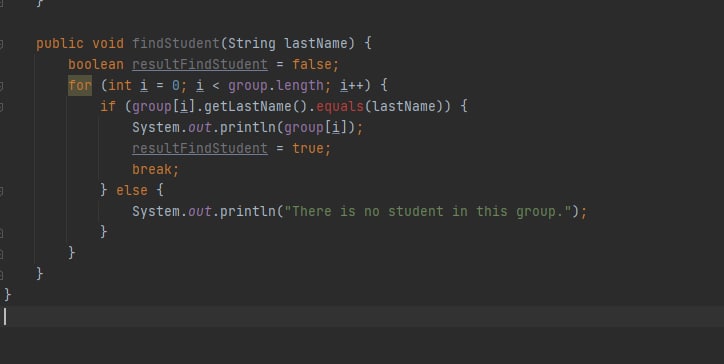The height and width of the screenshot is (364, 724).
Task: Click the 'There is no student' string literal
Action: (428, 212)
